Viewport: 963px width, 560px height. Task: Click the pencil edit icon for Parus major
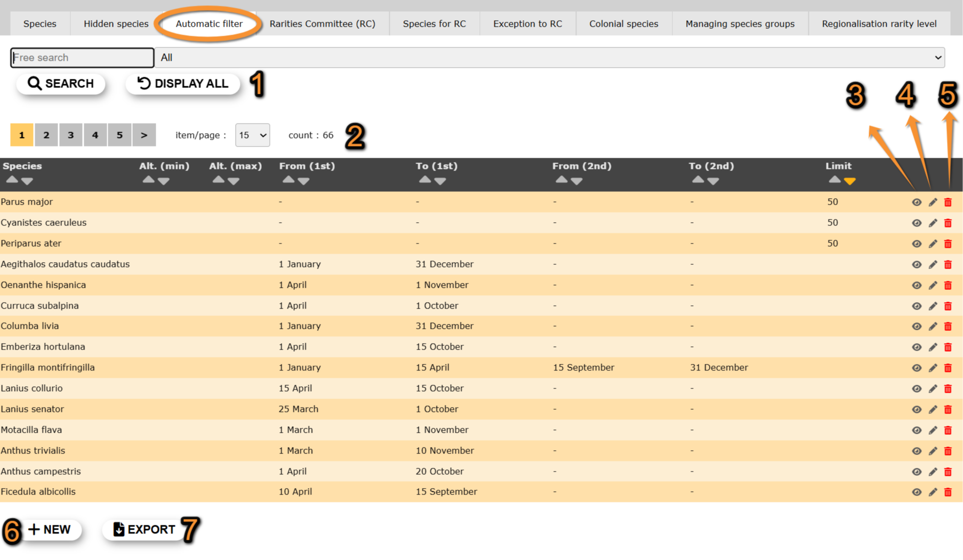[933, 202]
